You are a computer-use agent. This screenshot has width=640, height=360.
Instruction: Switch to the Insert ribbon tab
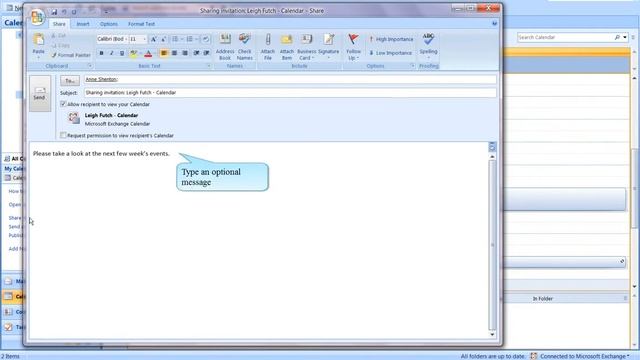point(83,24)
